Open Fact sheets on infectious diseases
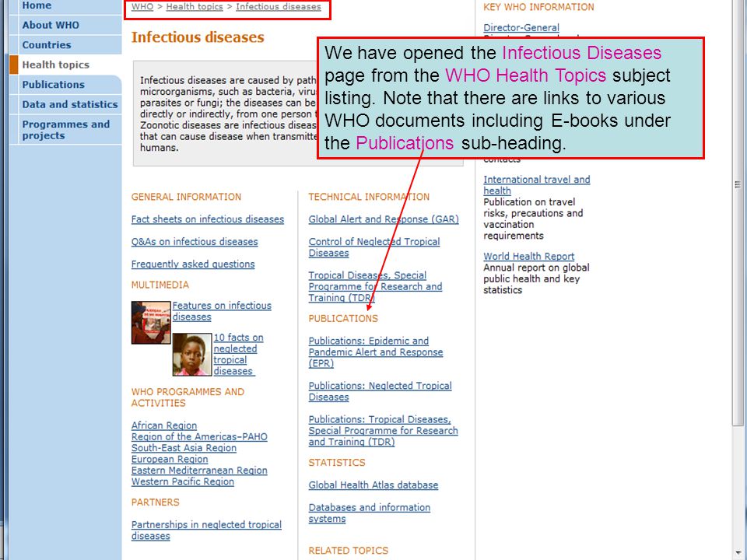747x560 pixels. tap(208, 219)
